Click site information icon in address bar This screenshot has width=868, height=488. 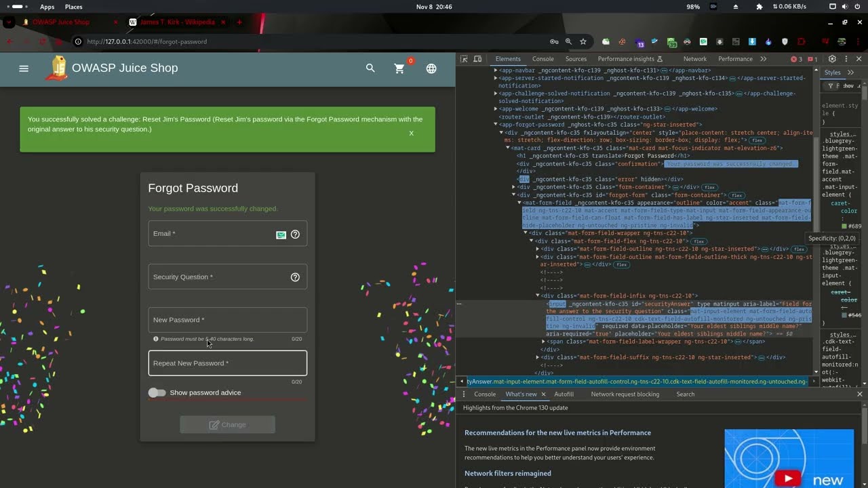(78, 42)
